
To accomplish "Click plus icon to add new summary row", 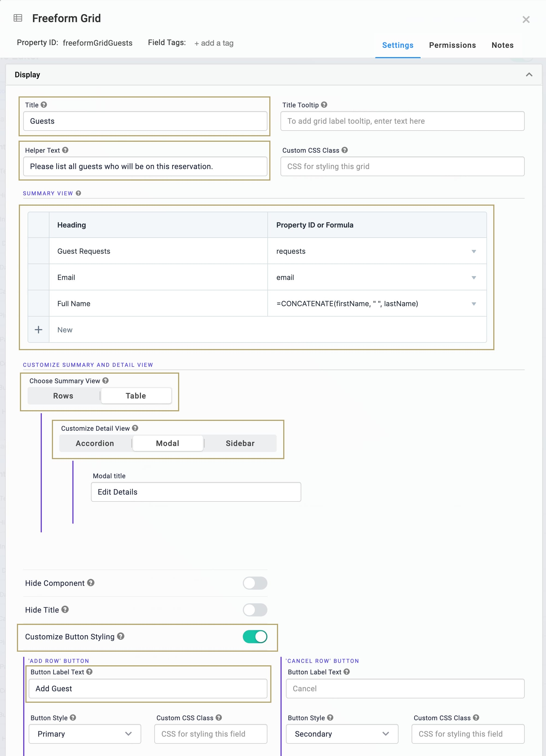I will [39, 330].
